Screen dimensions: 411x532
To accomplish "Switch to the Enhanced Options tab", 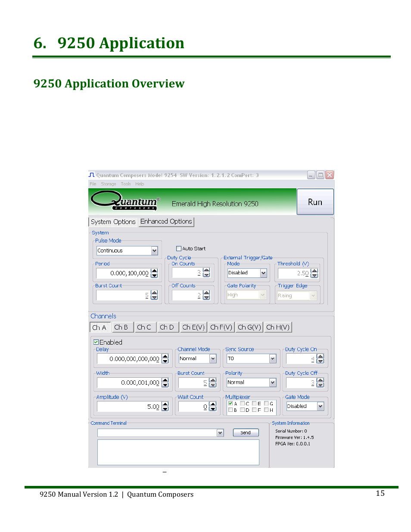I will click(166, 221).
